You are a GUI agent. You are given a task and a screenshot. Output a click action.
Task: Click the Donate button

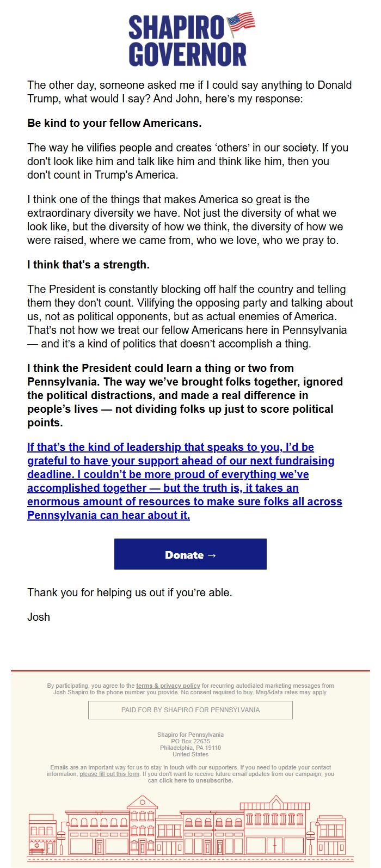pyautogui.click(x=190, y=554)
